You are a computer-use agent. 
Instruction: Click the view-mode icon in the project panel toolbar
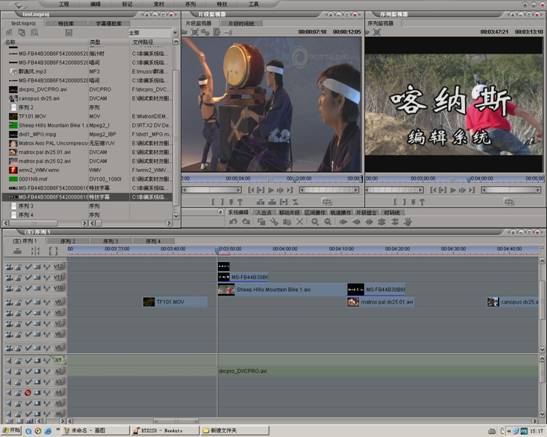(68, 32)
